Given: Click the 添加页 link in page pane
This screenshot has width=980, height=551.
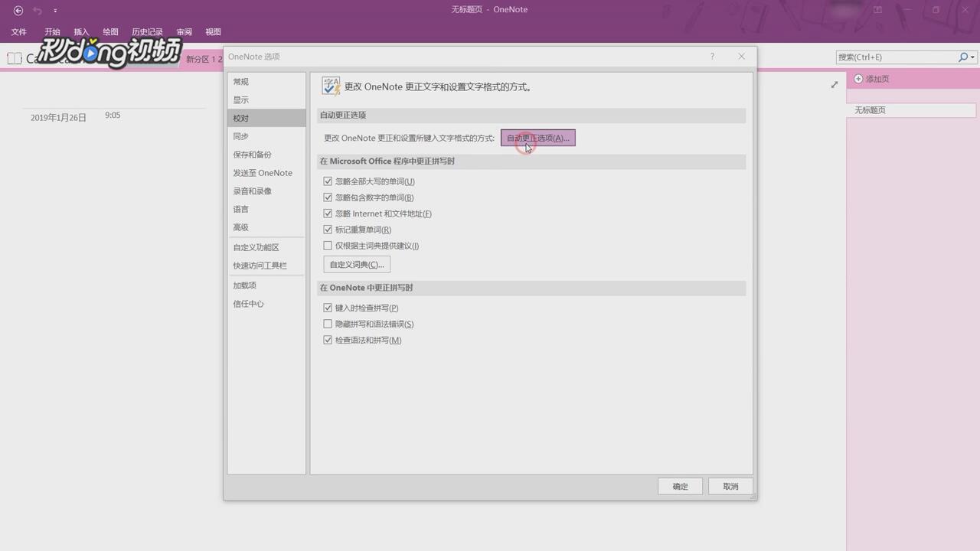Looking at the screenshot, I should click(x=877, y=80).
